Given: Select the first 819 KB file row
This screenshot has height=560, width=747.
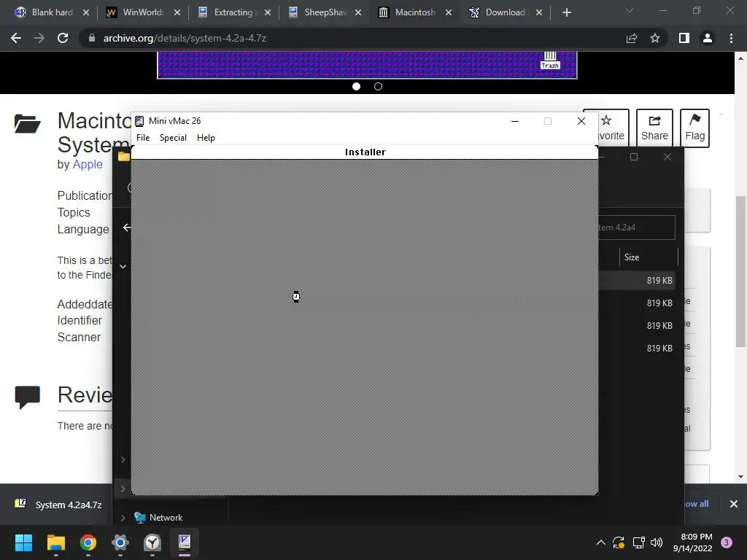Looking at the screenshot, I should pyautogui.click(x=637, y=281).
